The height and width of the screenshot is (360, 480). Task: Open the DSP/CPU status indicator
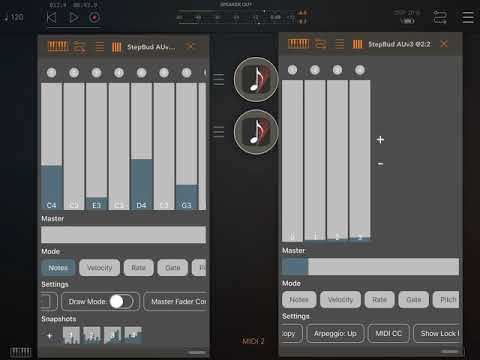pyautogui.click(x=407, y=17)
